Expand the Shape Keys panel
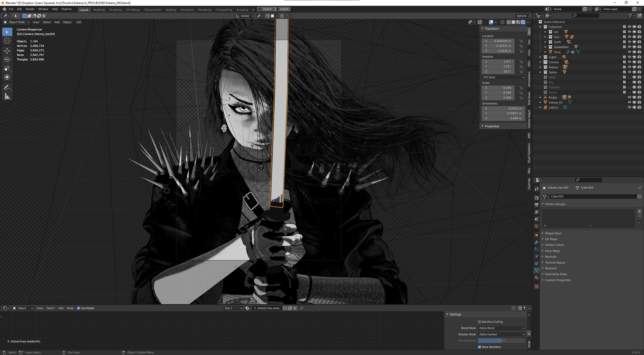Viewport: 644px width, 355px height. tap(553, 233)
